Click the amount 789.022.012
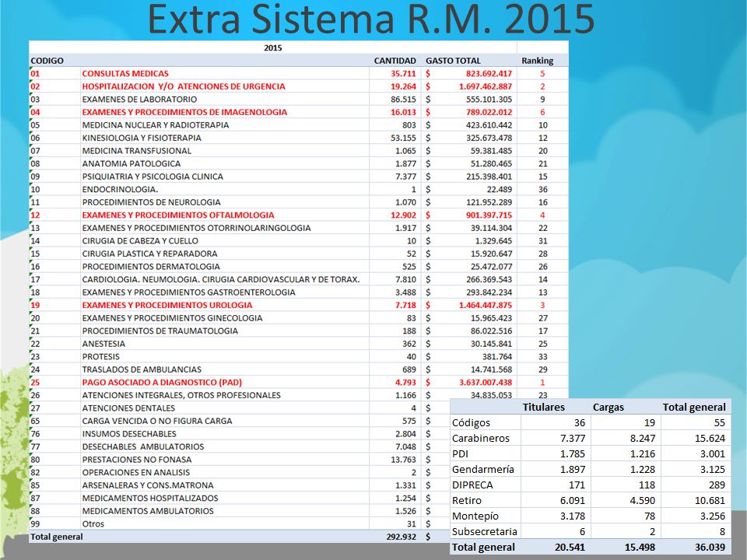 [489, 112]
